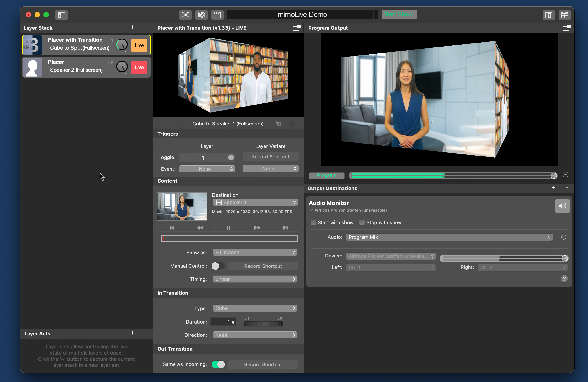Viewport: 588px width, 382px height.
Task: Fast forward the Speaker 1 movie
Action: (257, 228)
